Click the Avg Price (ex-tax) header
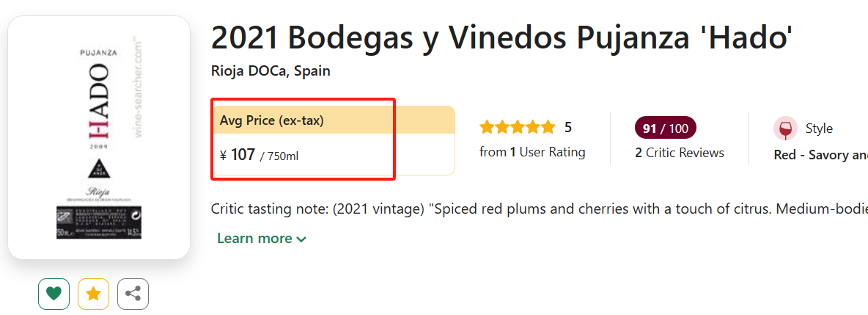This screenshot has height=315, width=868. [272, 120]
